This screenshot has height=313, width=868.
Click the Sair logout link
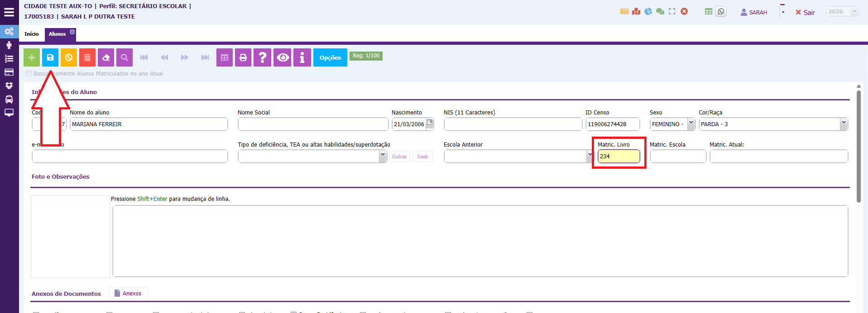[805, 13]
